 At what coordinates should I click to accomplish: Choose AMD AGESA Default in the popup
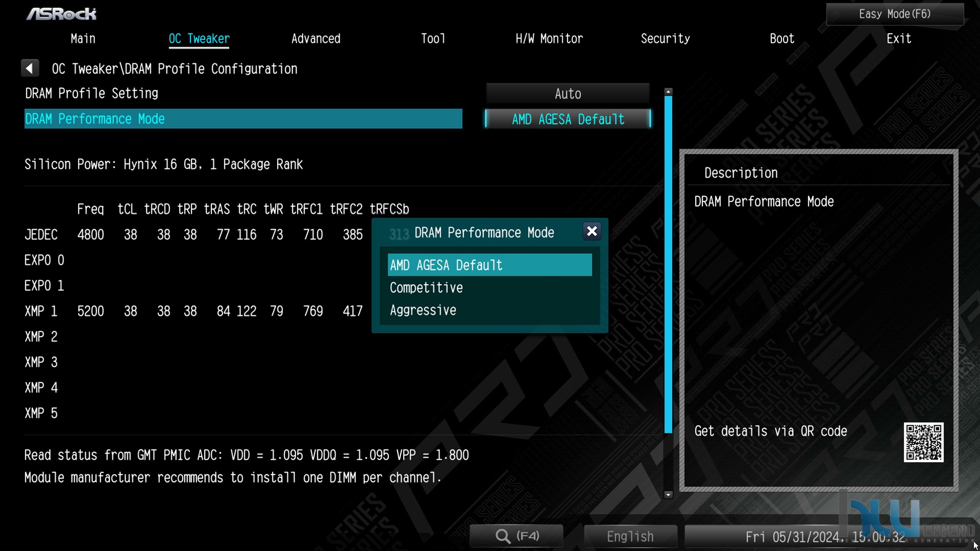tap(489, 265)
